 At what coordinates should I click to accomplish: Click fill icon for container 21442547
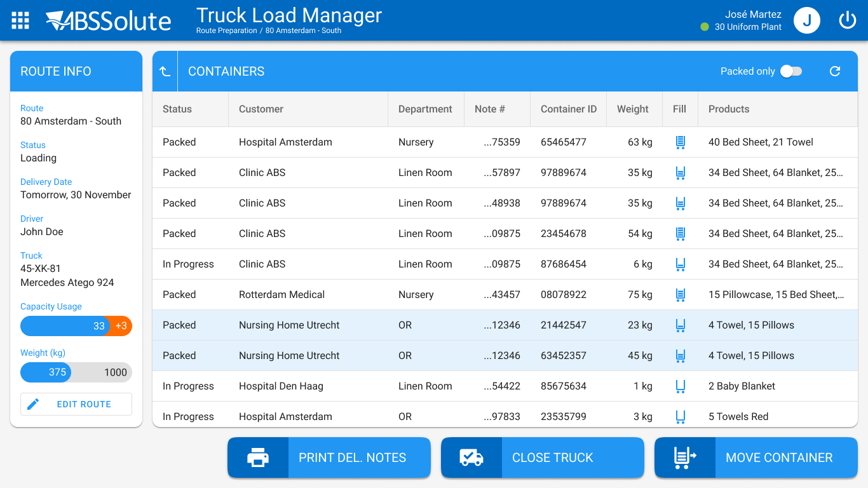click(681, 325)
